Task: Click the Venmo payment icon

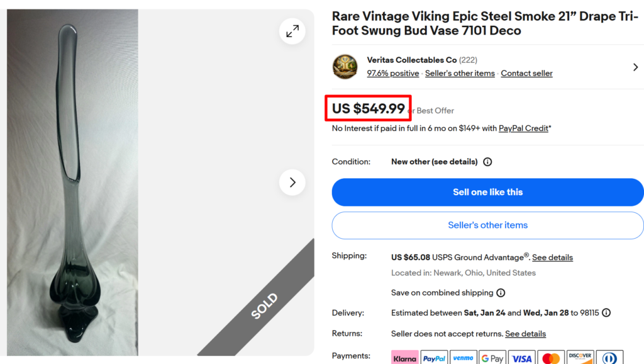Action: point(463,357)
